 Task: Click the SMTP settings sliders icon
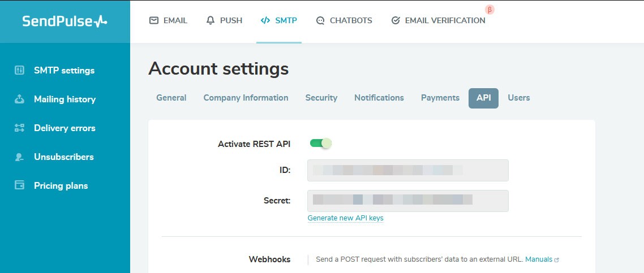[20, 71]
